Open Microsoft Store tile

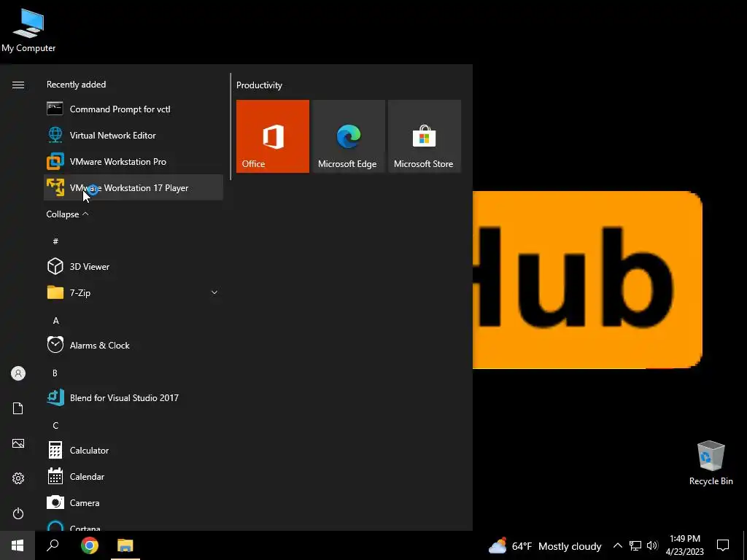[x=425, y=136]
